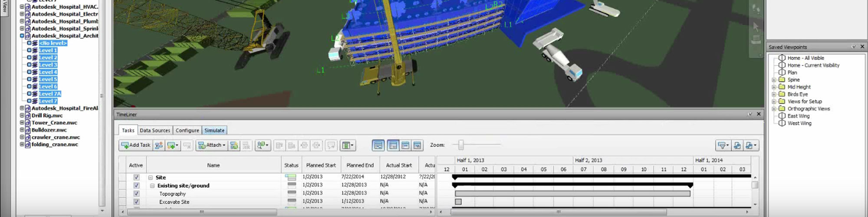
Task: Toggle Active checkbox for Topography task
Action: (136, 194)
